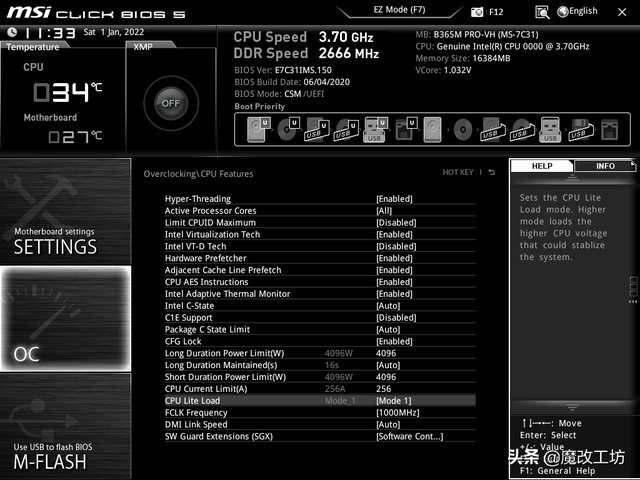Image resolution: width=640 pixels, height=480 pixels.
Task: Select the UEFI USB hard disk boot icon
Action: tap(318, 129)
